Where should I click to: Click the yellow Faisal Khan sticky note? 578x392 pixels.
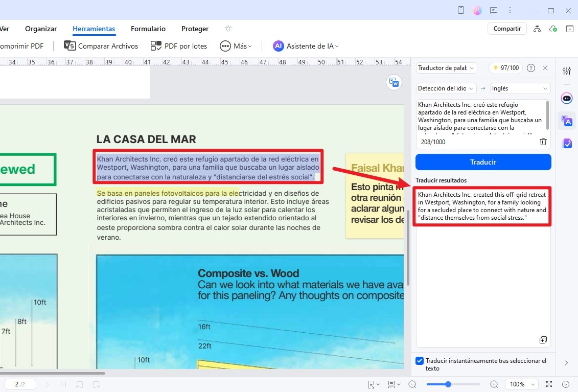pyautogui.click(x=375, y=196)
